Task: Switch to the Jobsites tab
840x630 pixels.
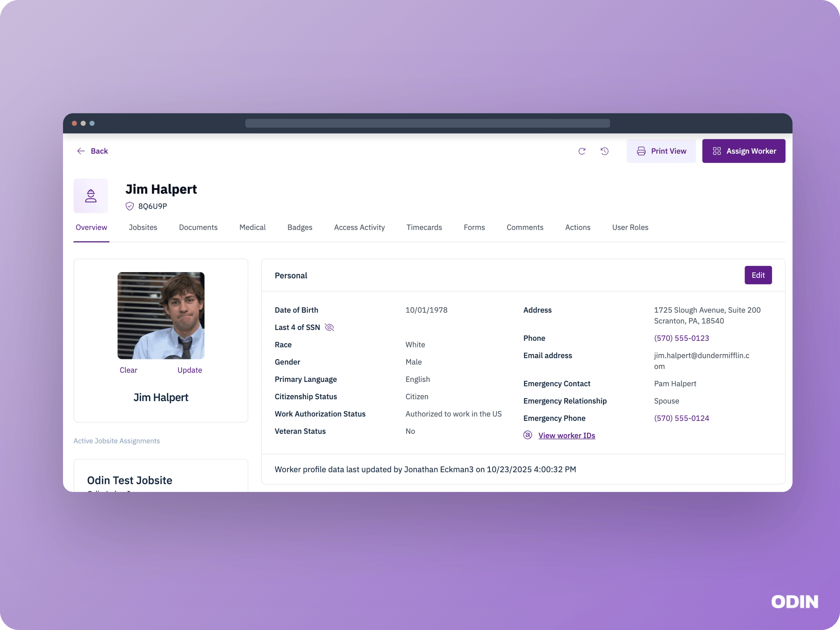Action: point(143,227)
